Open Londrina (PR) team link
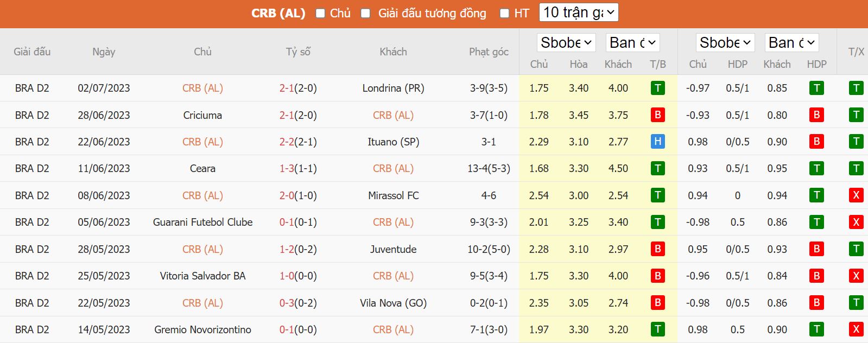The height and width of the screenshot is (343, 868). click(x=393, y=88)
